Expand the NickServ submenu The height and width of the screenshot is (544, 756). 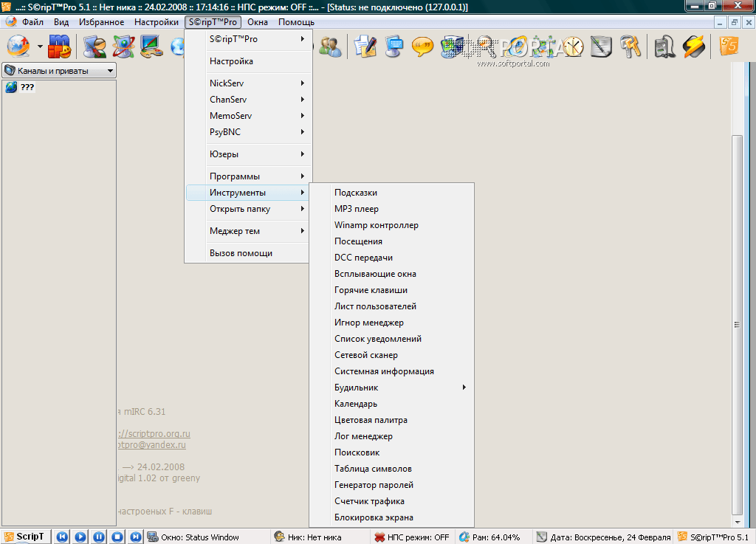[248, 83]
